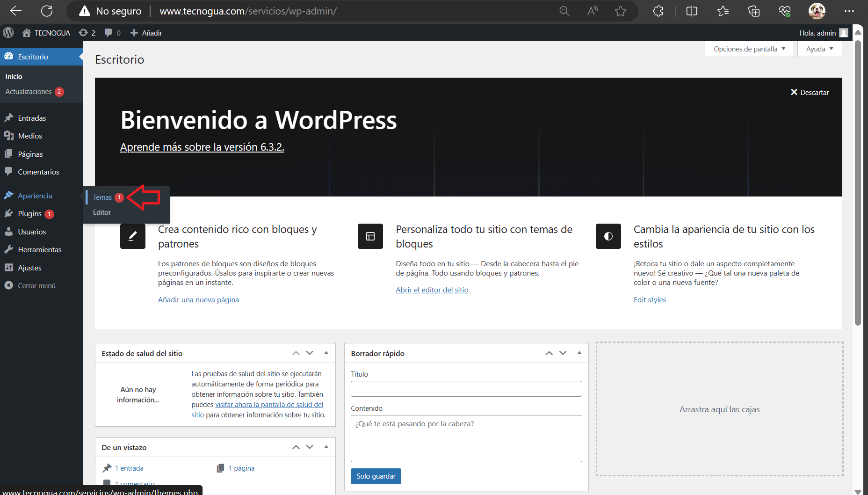Move Estado de salud del sitio box down

click(x=310, y=353)
